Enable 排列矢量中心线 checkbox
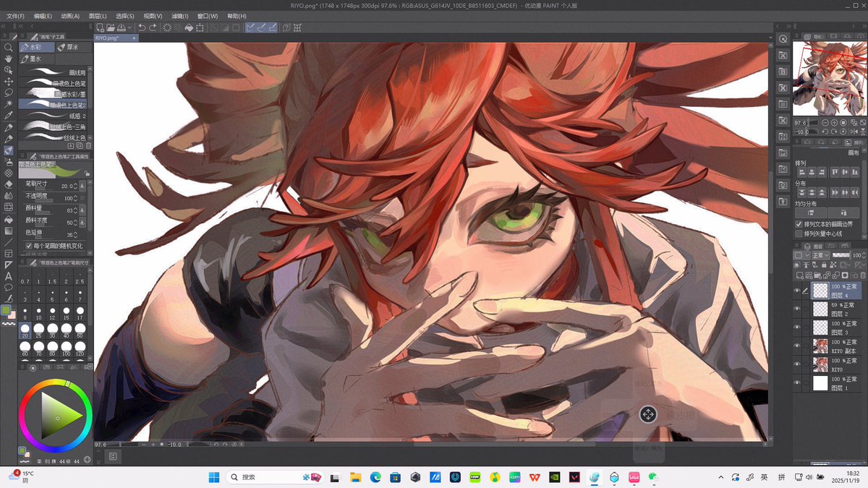 (x=799, y=234)
